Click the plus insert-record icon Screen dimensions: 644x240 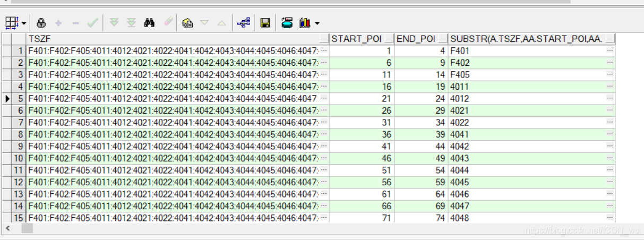pos(58,23)
